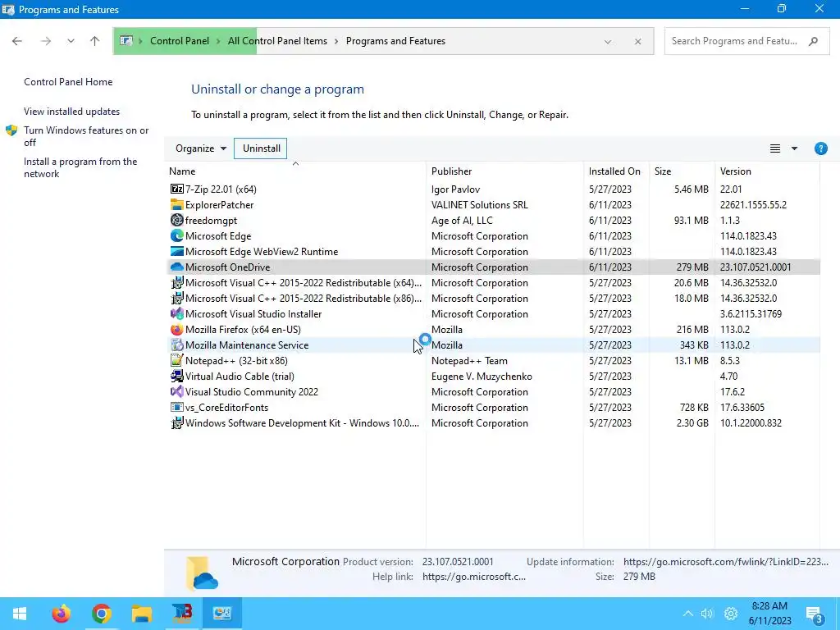Click the 93.1 MB size value
This screenshot has height=630, width=840.
691,220
